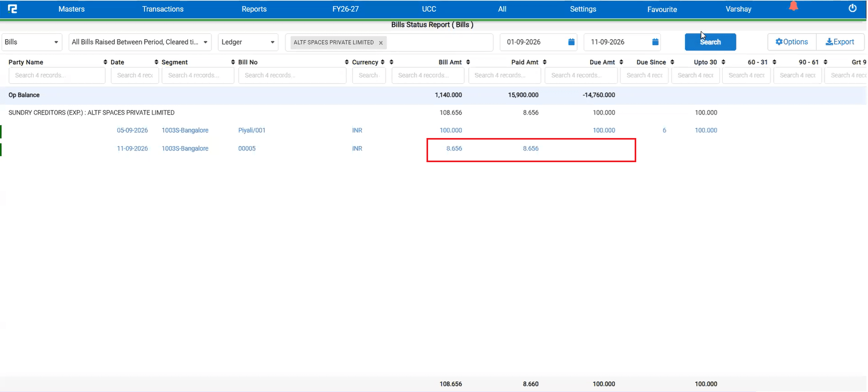
Task: Click Due Since value 6
Action: pos(664,130)
